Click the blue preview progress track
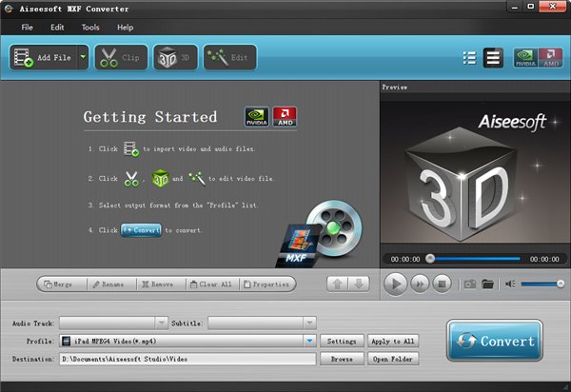Viewport: 571px width, 392px height. 477,259
